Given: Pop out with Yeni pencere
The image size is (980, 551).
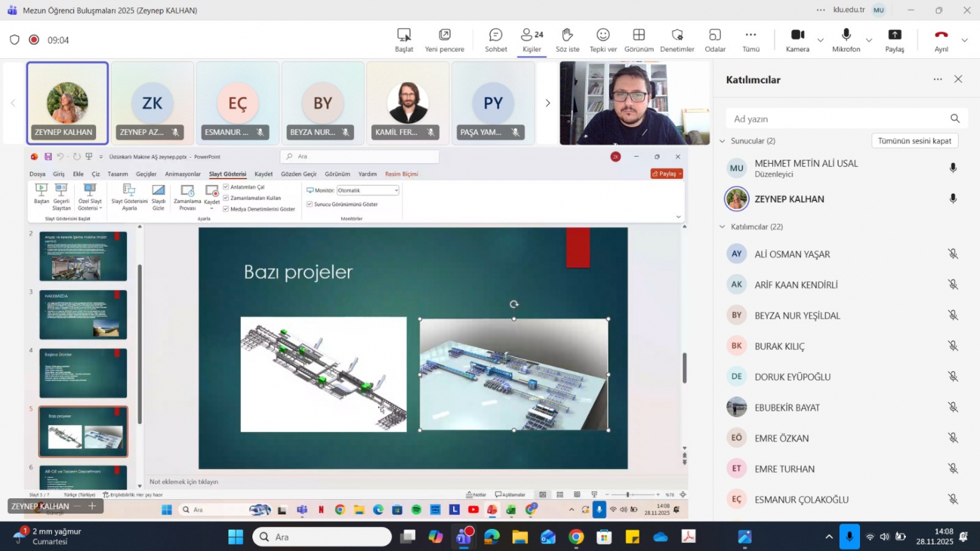Looking at the screenshot, I should click(444, 39).
